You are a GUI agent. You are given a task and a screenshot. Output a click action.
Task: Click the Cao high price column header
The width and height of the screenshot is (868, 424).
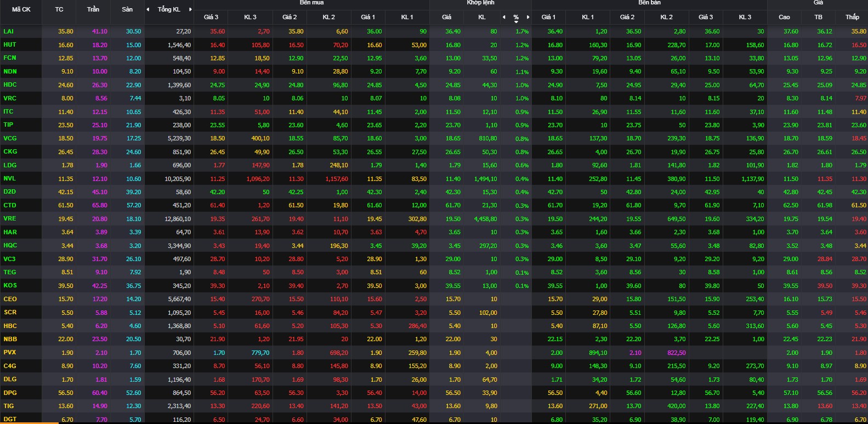pos(785,17)
